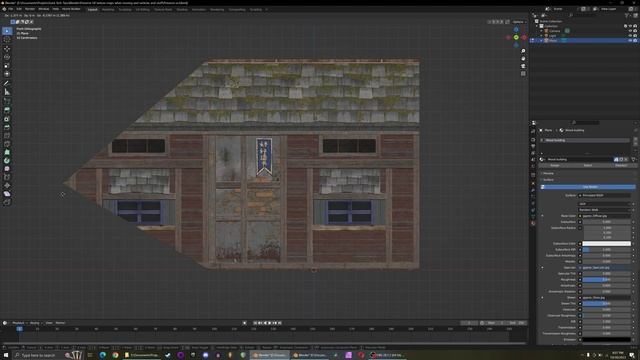The width and height of the screenshot is (640, 360).
Task: Click the Select material button
Action: 588,165
